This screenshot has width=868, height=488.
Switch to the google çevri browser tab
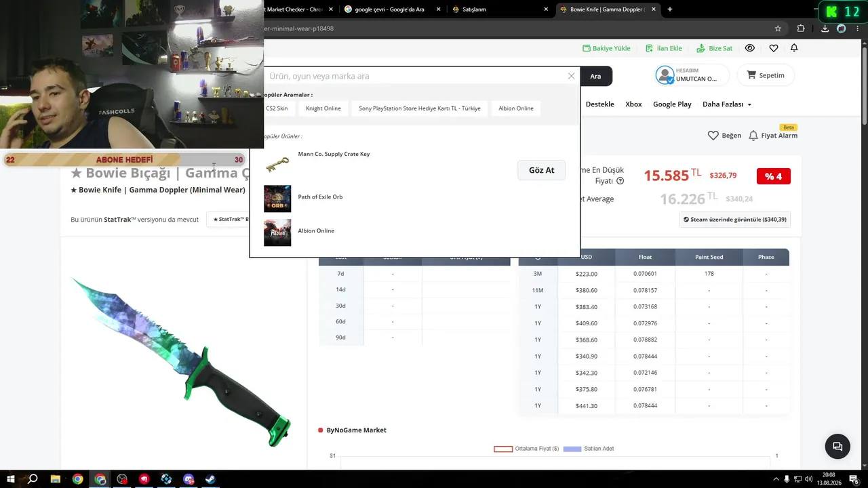392,9
